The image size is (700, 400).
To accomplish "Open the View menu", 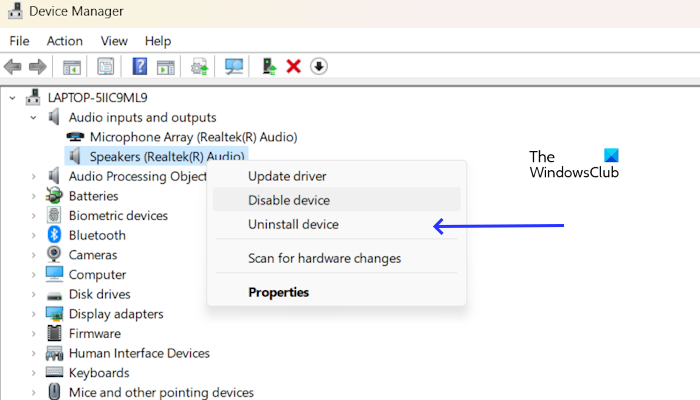I will [114, 41].
